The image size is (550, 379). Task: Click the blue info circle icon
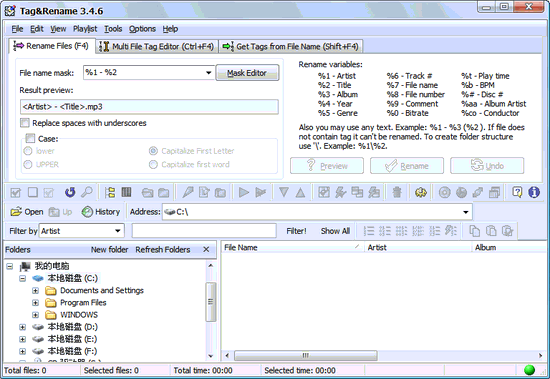tap(534, 192)
